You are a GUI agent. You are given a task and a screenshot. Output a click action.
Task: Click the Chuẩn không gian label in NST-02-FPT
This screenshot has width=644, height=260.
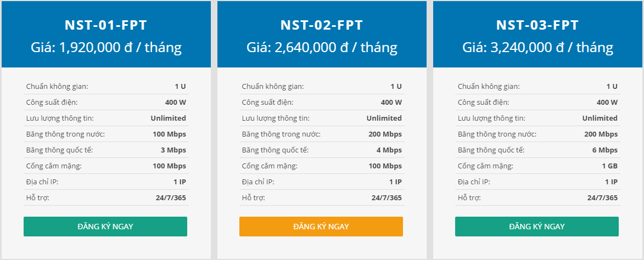[273, 87]
